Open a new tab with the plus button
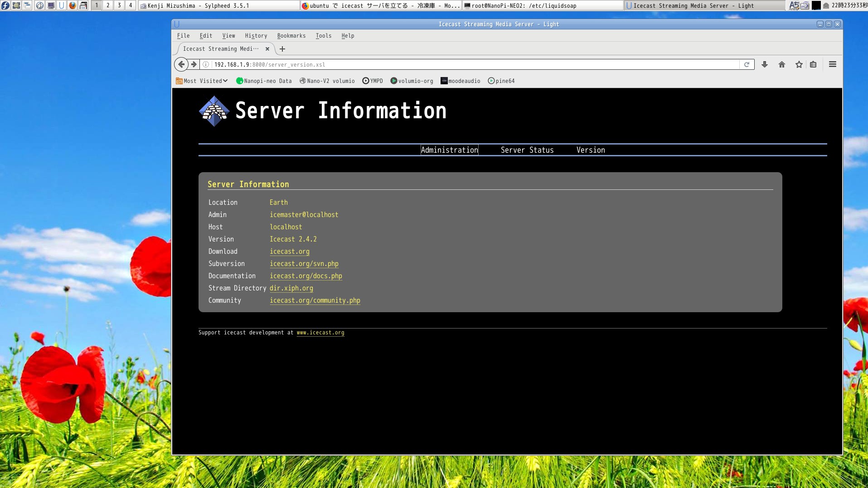Image resolution: width=868 pixels, height=488 pixels. point(282,49)
